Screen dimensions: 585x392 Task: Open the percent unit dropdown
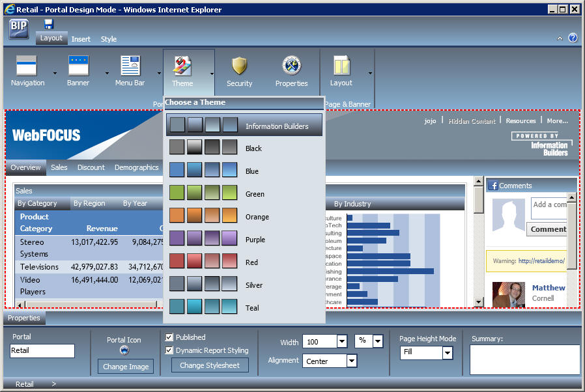point(378,341)
